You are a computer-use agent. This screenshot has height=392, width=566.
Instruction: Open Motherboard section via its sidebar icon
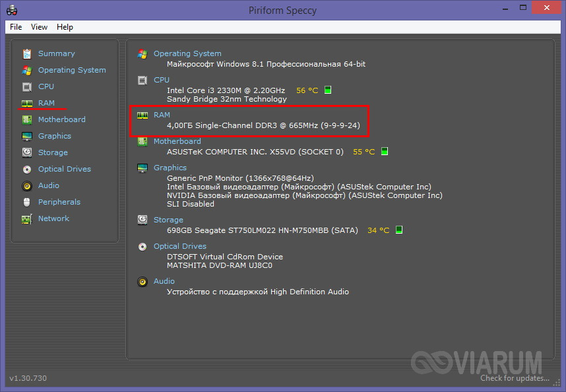click(27, 119)
